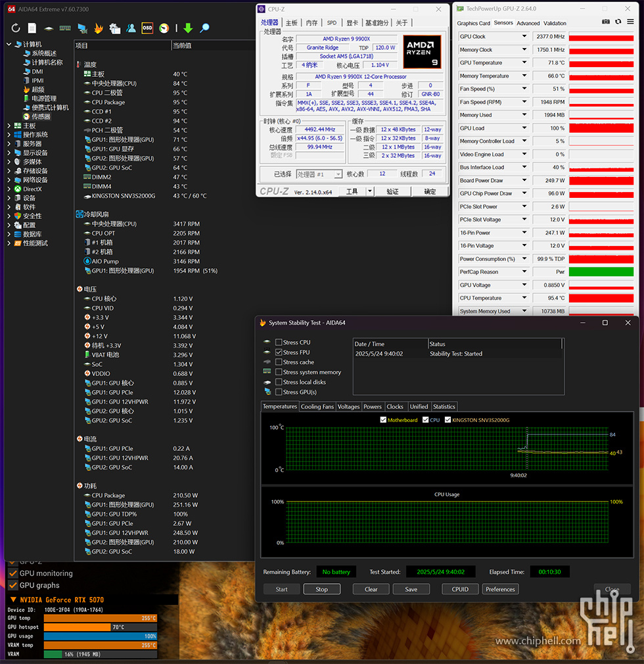Open the GPU Clock sensor dropdown
This screenshot has height=664, width=644.
(524, 36)
